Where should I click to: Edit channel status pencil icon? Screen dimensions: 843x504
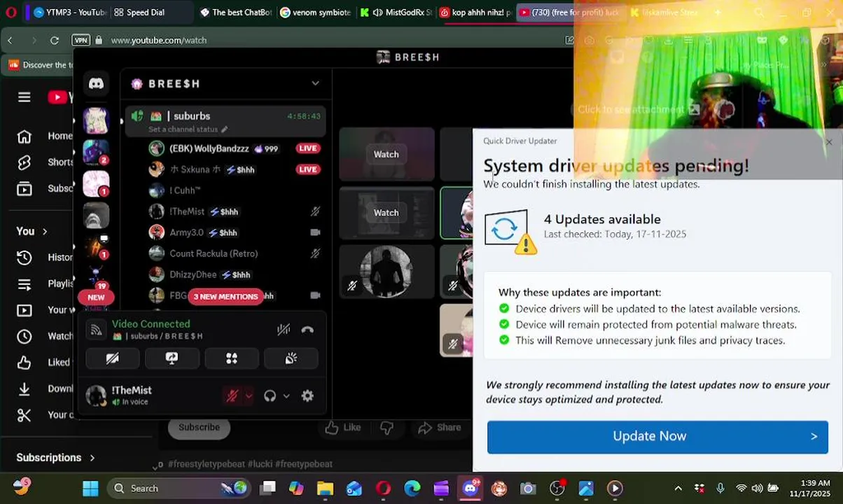225,129
